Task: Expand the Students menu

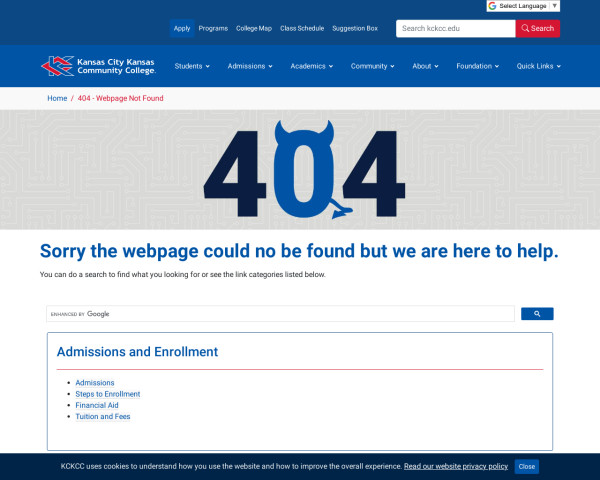Action: (192, 66)
